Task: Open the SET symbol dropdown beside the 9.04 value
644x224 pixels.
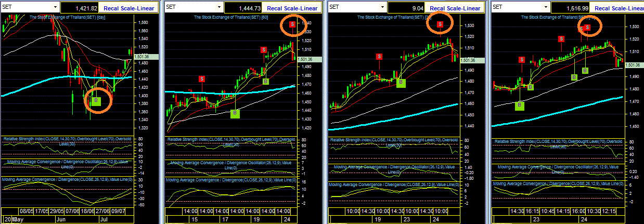Action: [383, 7]
